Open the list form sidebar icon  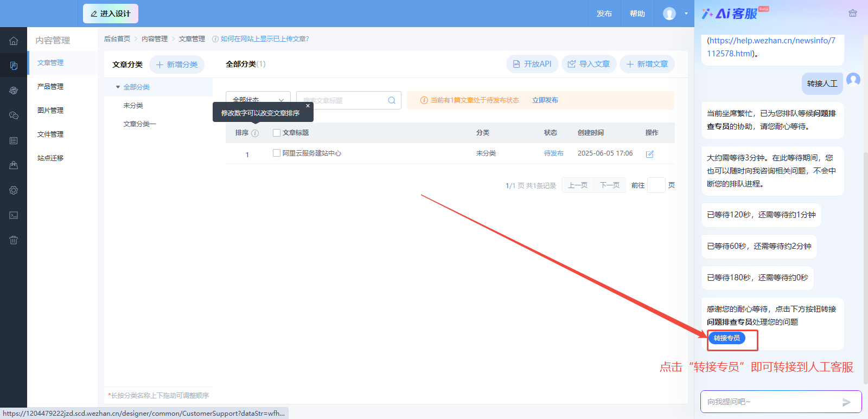point(14,140)
